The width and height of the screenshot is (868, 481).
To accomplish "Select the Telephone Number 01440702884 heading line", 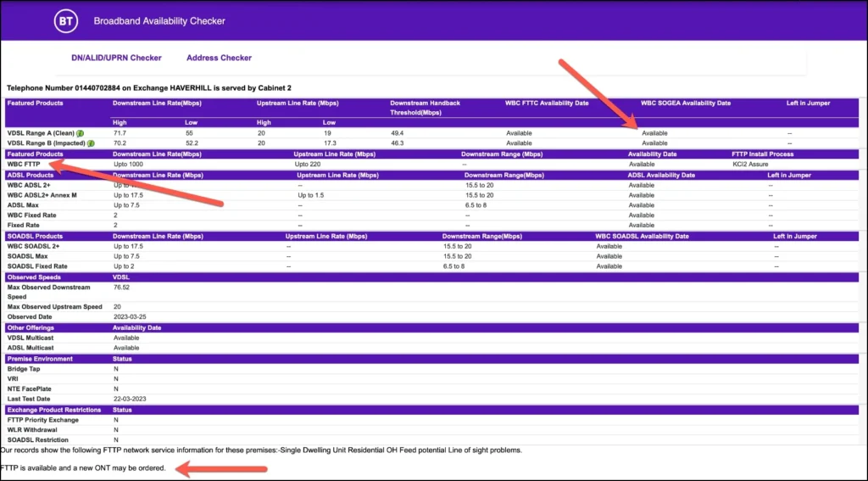I will pyautogui.click(x=149, y=88).
